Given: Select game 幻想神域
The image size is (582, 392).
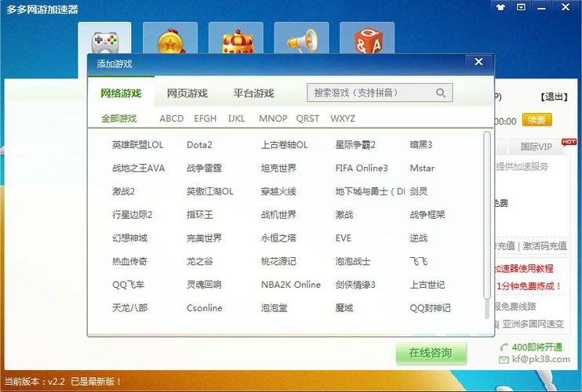Looking at the screenshot, I should click(129, 238).
